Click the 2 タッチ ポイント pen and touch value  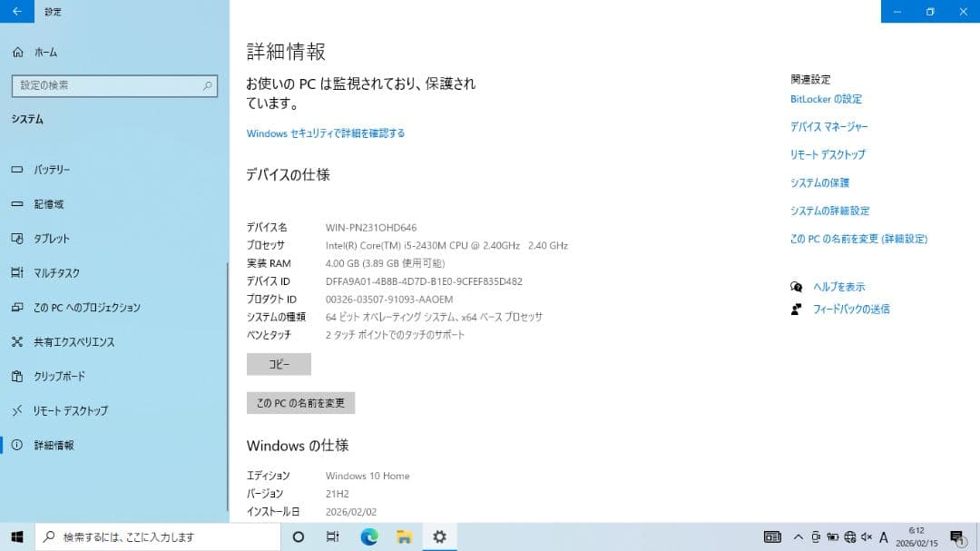pyautogui.click(x=395, y=335)
